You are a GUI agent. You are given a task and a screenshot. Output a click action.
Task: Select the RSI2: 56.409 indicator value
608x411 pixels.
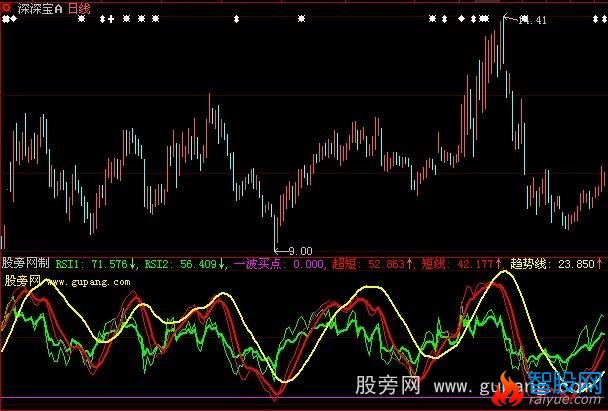(181, 264)
